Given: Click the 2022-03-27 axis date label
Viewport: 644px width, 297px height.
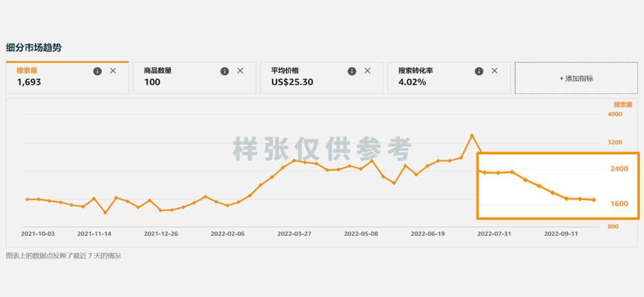Looking at the screenshot, I should [294, 234].
